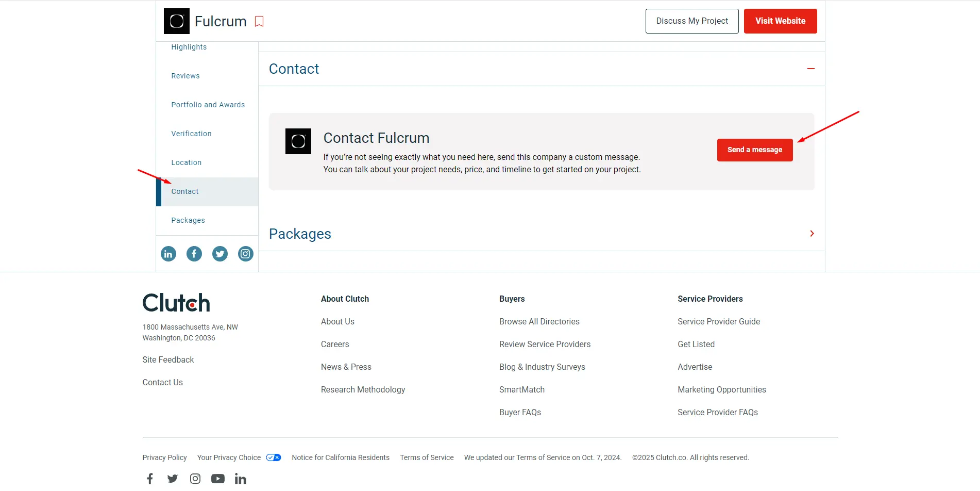Open the Research Methodology link
The height and width of the screenshot is (491, 980).
pos(363,389)
